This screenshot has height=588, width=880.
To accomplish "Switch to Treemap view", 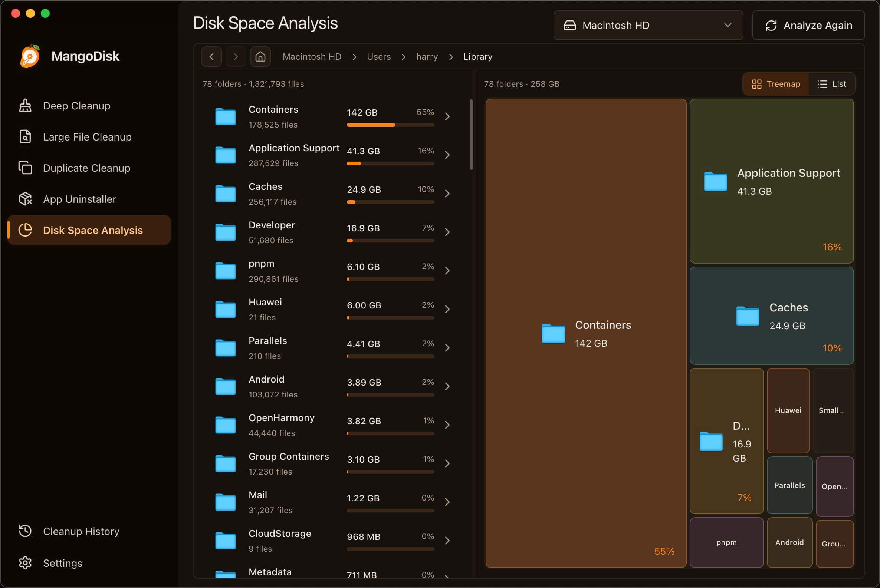I will [776, 84].
